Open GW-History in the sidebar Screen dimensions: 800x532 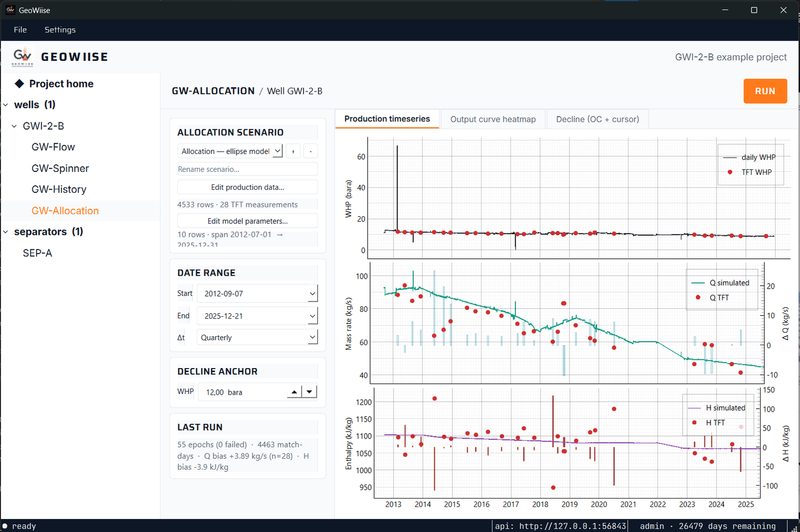[x=59, y=189]
